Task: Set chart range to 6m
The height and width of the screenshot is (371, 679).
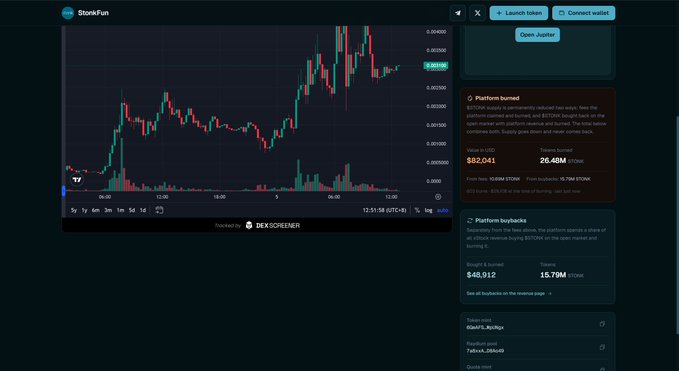Action: pos(96,210)
